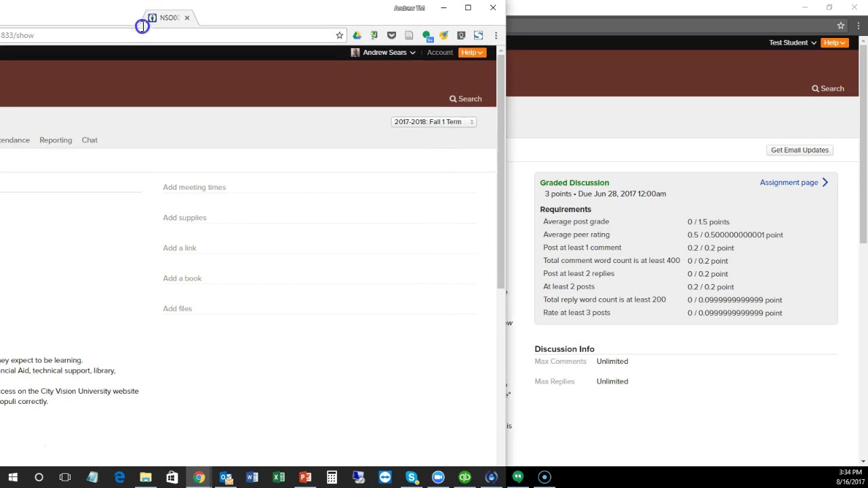Click 'Average post grade' requirement
The height and width of the screenshot is (488, 868).
click(x=576, y=222)
